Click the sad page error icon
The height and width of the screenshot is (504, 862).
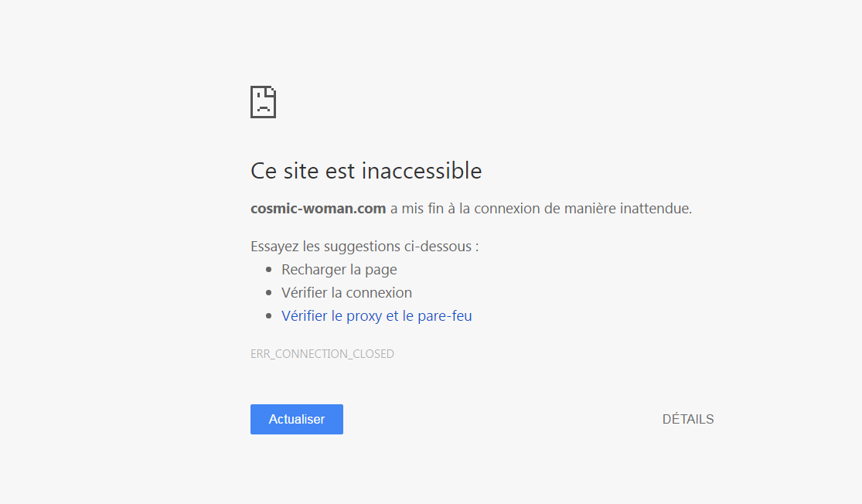pyautogui.click(x=264, y=102)
